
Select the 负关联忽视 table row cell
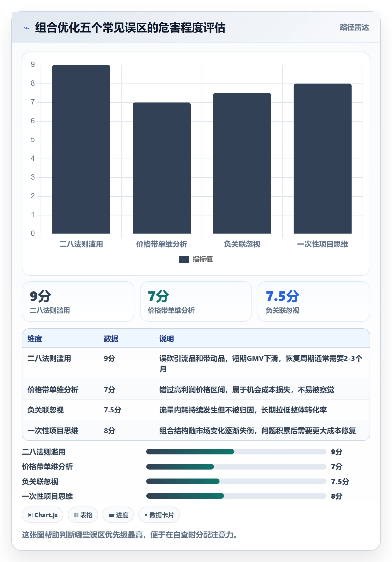click(46, 410)
